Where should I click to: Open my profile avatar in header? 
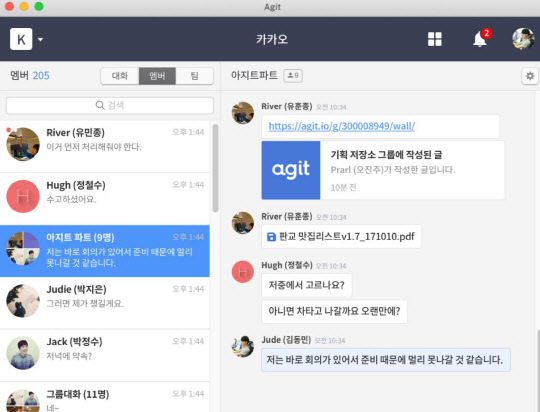523,39
